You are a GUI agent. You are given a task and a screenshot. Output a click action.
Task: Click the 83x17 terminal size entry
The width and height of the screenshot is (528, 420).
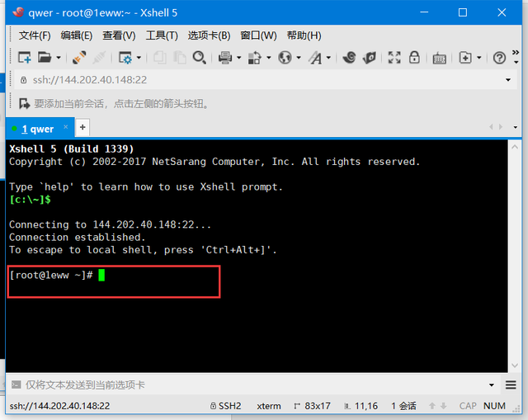click(312, 406)
